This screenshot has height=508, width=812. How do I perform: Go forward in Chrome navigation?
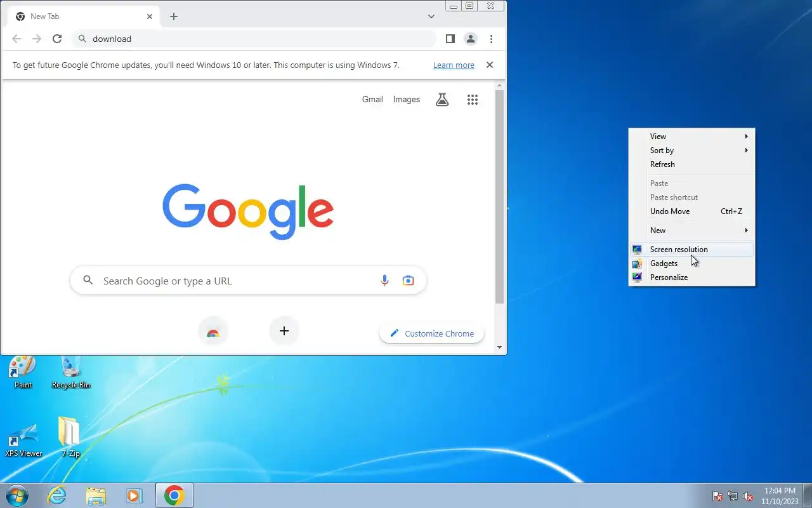[37, 39]
